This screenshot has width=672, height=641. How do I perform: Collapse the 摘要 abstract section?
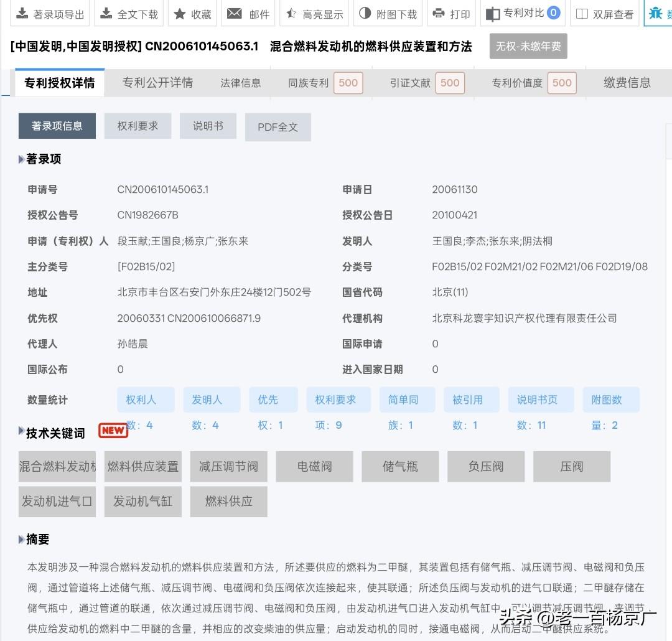tap(22, 540)
